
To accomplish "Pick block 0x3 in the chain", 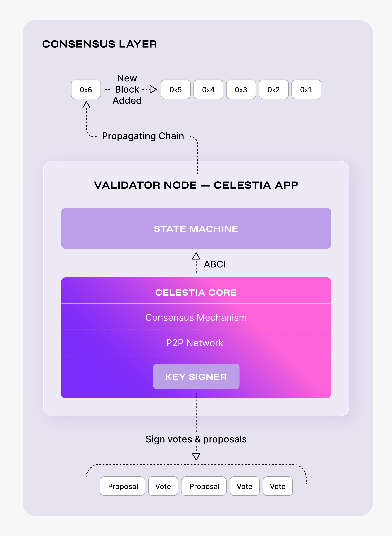I will click(x=241, y=90).
